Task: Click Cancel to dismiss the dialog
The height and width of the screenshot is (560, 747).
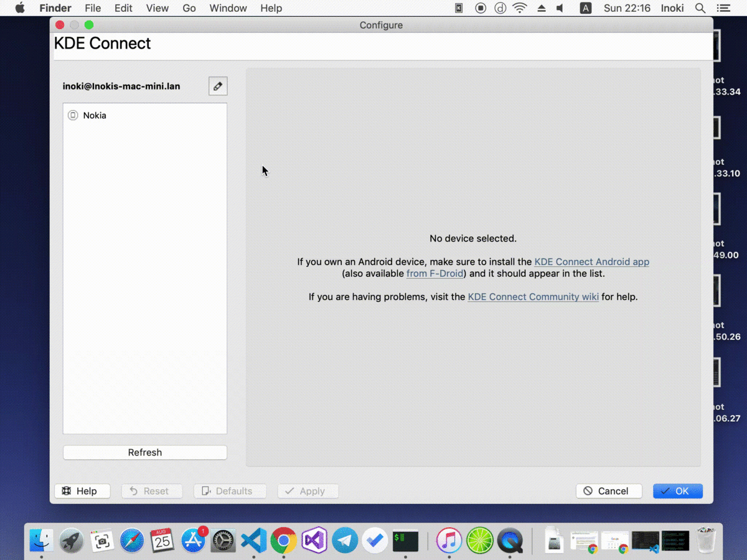Action: [x=608, y=491]
